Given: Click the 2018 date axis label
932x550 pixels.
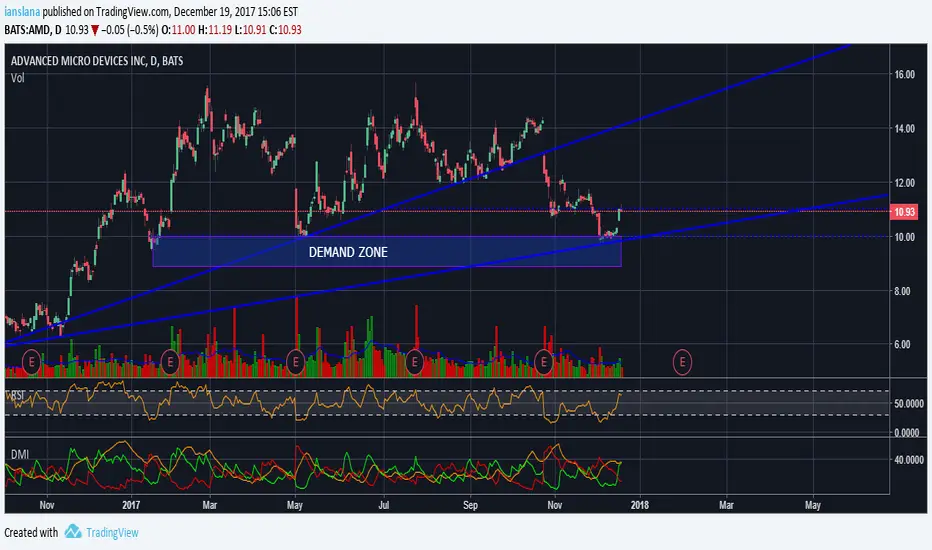Looking at the screenshot, I should click(x=640, y=505).
